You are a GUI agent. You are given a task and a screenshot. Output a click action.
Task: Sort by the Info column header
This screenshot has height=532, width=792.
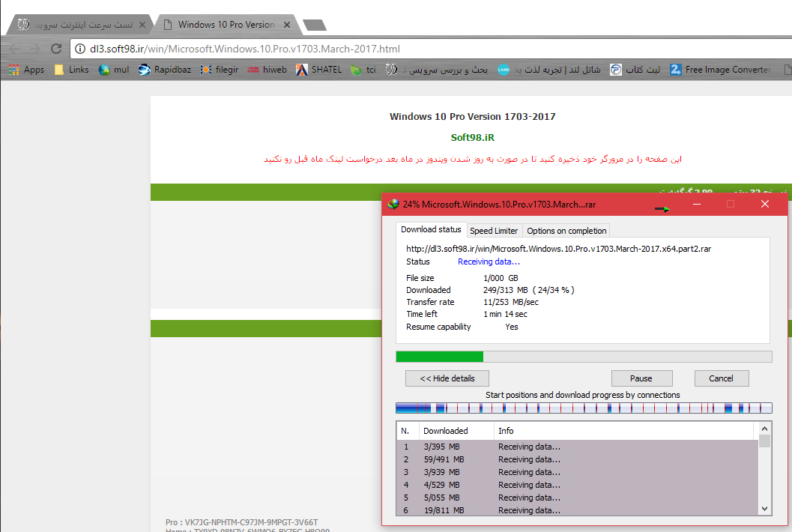[x=626, y=431]
